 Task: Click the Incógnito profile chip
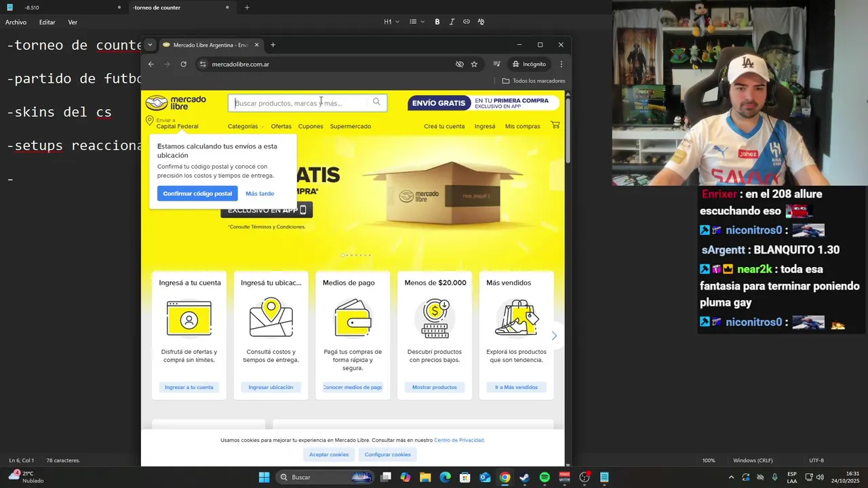[529, 64]
